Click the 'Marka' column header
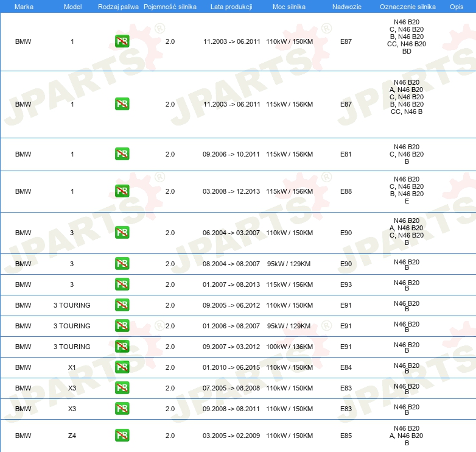This screenshot has height=452, width=476. 24,6
